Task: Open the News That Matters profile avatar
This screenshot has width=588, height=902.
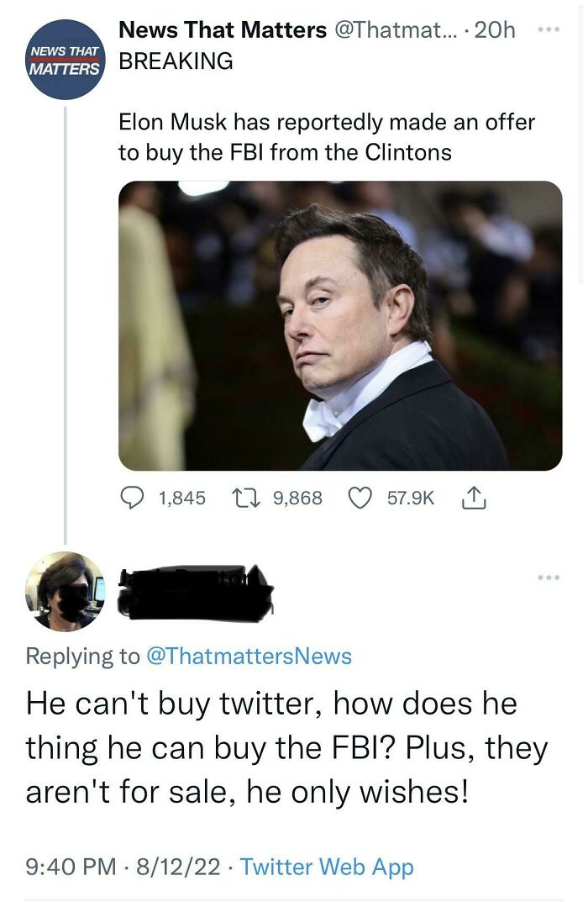Action: [64, 57]
